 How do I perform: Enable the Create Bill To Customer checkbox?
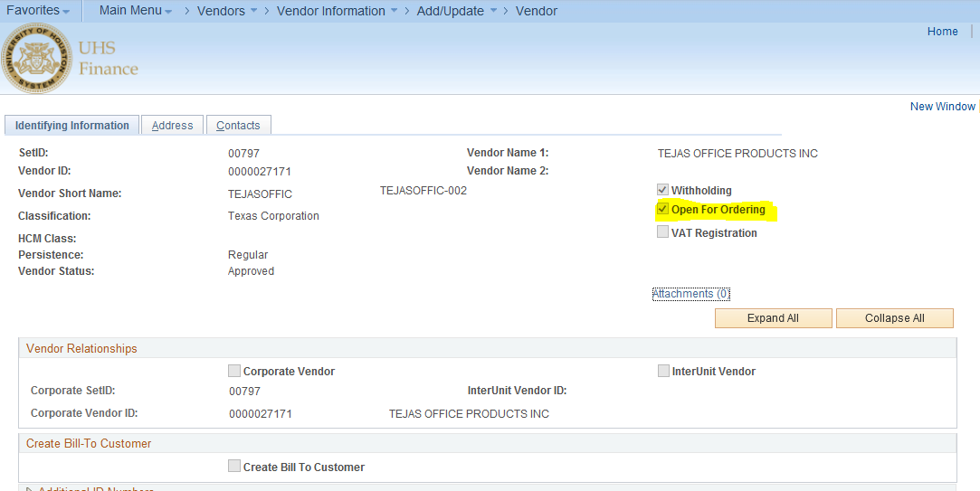235,467
